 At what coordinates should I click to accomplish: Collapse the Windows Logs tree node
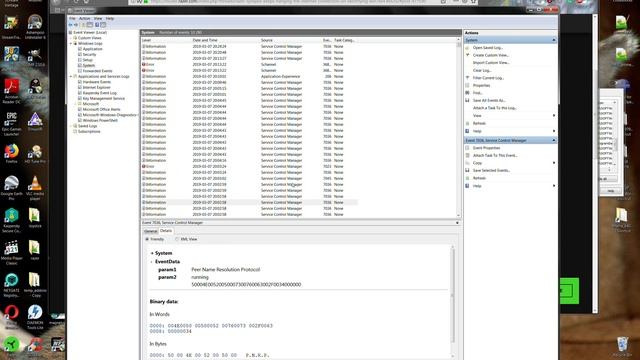click(71, 43)
